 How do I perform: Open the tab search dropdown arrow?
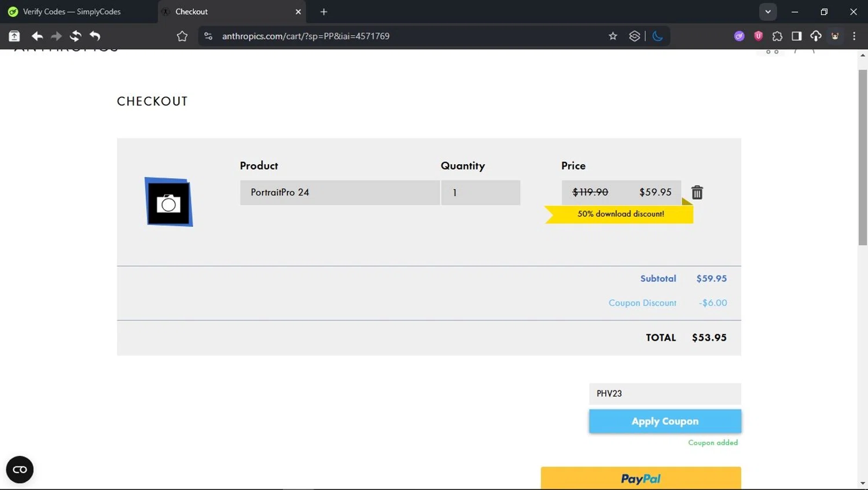point(768,12)
